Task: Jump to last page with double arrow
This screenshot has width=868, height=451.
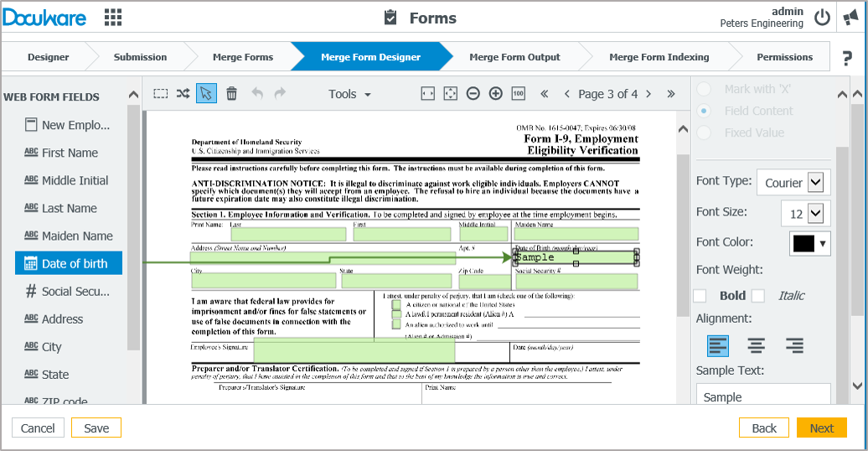Action: pos(670,94)
